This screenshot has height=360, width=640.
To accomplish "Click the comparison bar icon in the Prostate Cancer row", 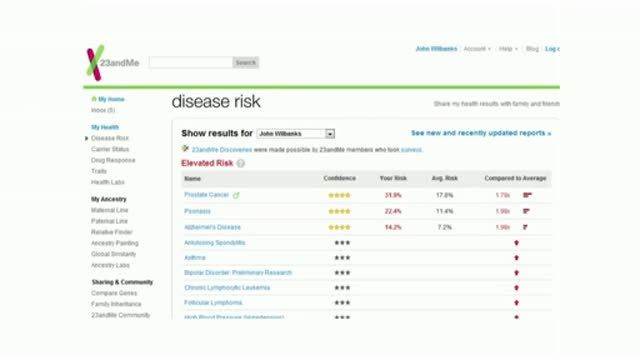I will point(527,195).
